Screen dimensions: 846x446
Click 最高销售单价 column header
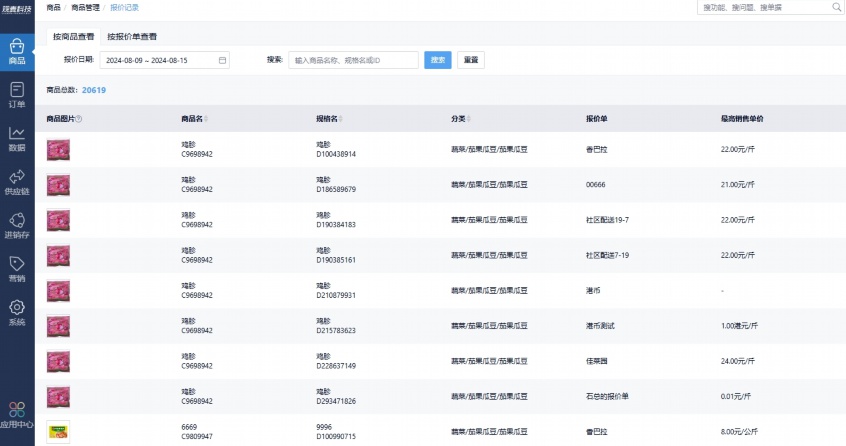click(x=742, y=119)
